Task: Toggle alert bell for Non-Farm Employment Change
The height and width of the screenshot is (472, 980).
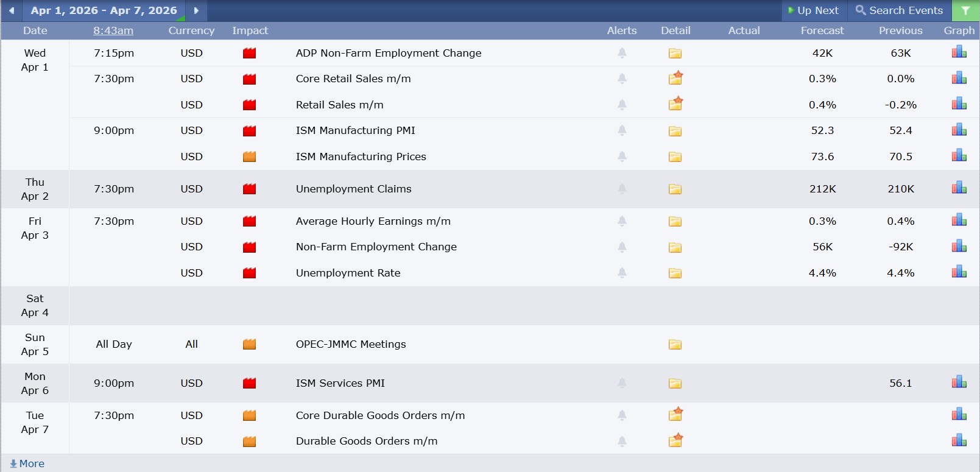Action: coord(622,247)
